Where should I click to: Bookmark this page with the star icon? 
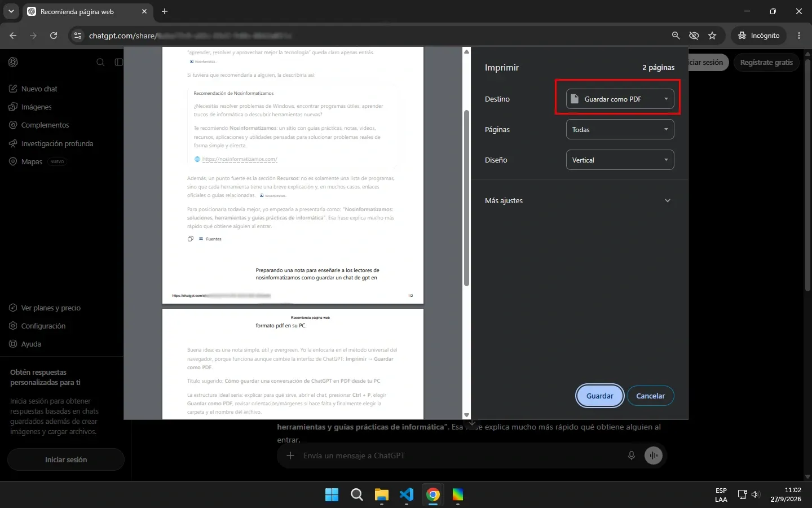click(x=712, y=36)
